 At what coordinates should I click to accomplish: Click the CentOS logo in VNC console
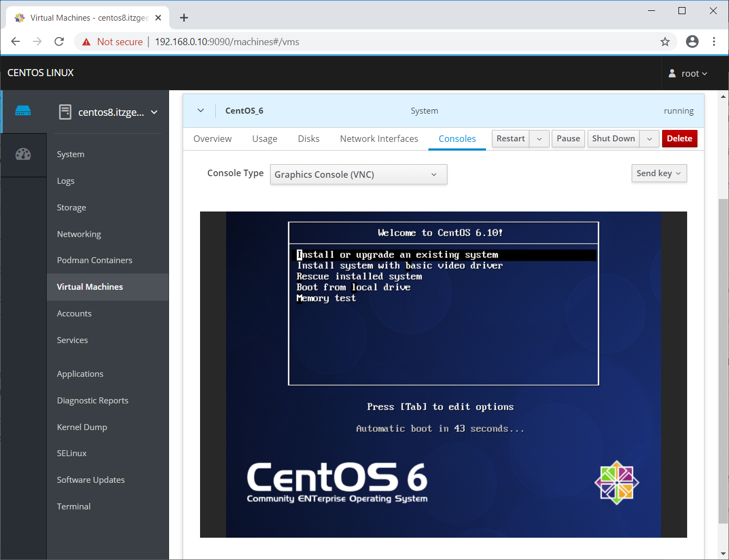coord(616,482)
